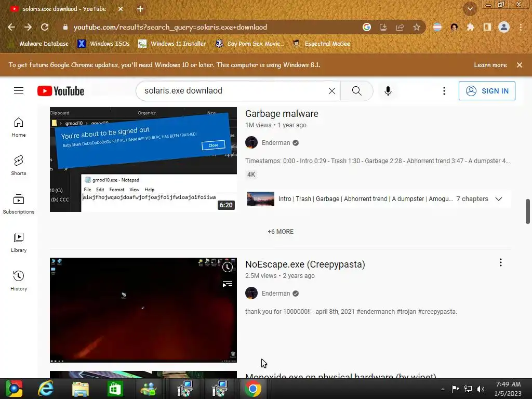Open NoEscape.exe (Creepypasta) title
The height and width of the screenshot is (399, 532).
point(305,264)
